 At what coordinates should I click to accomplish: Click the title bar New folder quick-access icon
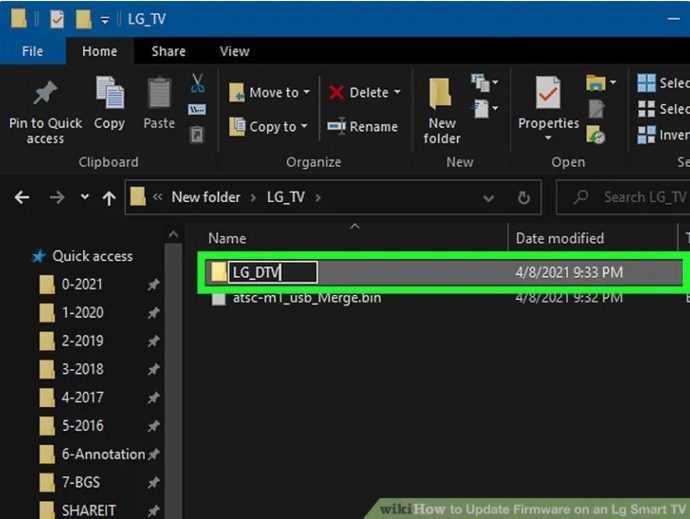83,19
